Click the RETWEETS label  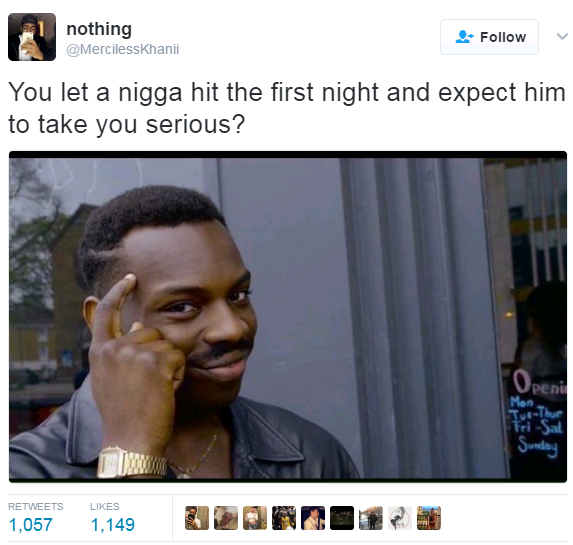tap(35, 506)
